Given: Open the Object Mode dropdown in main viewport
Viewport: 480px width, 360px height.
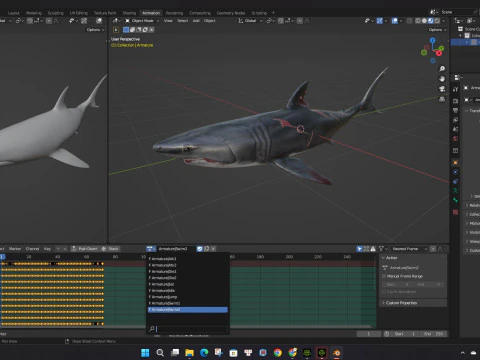Looking at the screenshot, I should 142,21.
